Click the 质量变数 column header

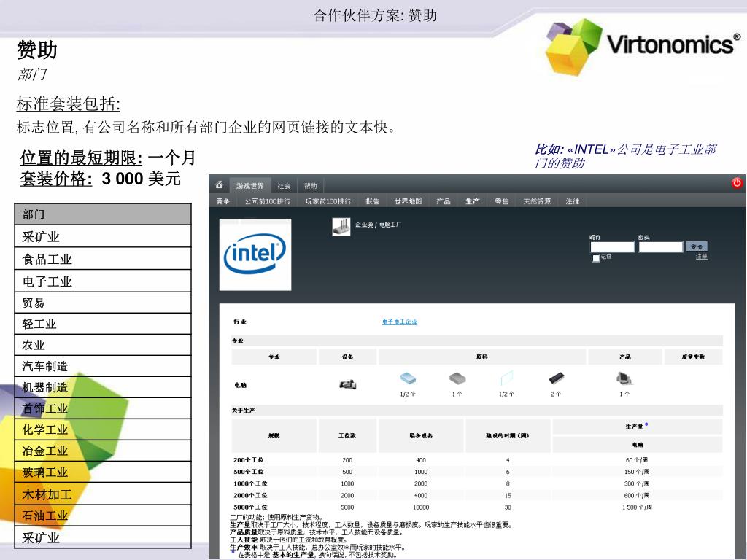693,357
